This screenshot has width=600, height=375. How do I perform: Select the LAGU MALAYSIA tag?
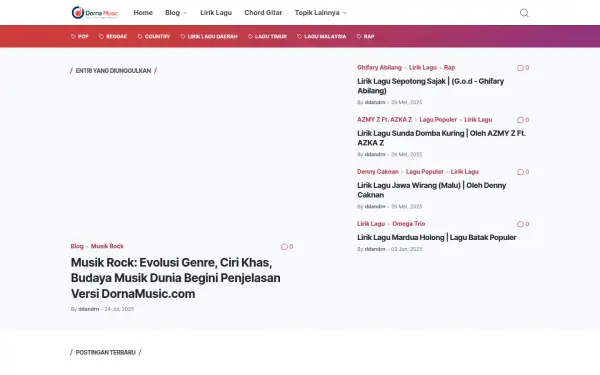pyautogui.click(x=322, y=36)
